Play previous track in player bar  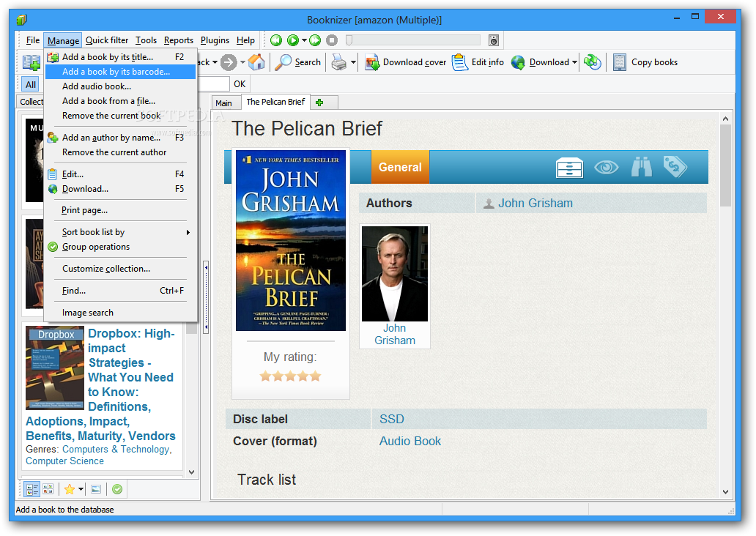[x=276, y=40]
